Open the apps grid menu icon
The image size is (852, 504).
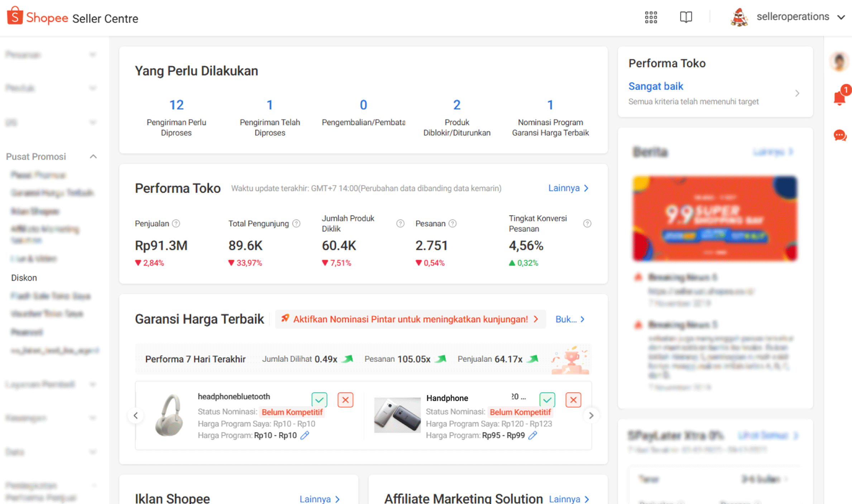pos(651,17)
